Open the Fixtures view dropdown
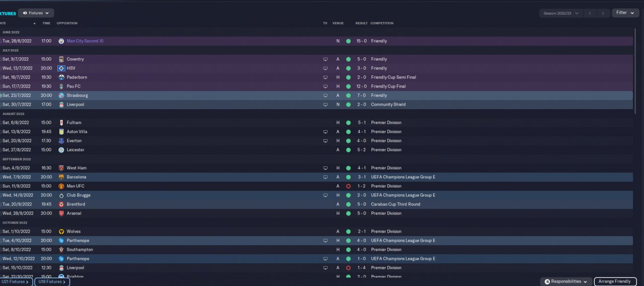644x286 pixels. (x=36, y=13)
